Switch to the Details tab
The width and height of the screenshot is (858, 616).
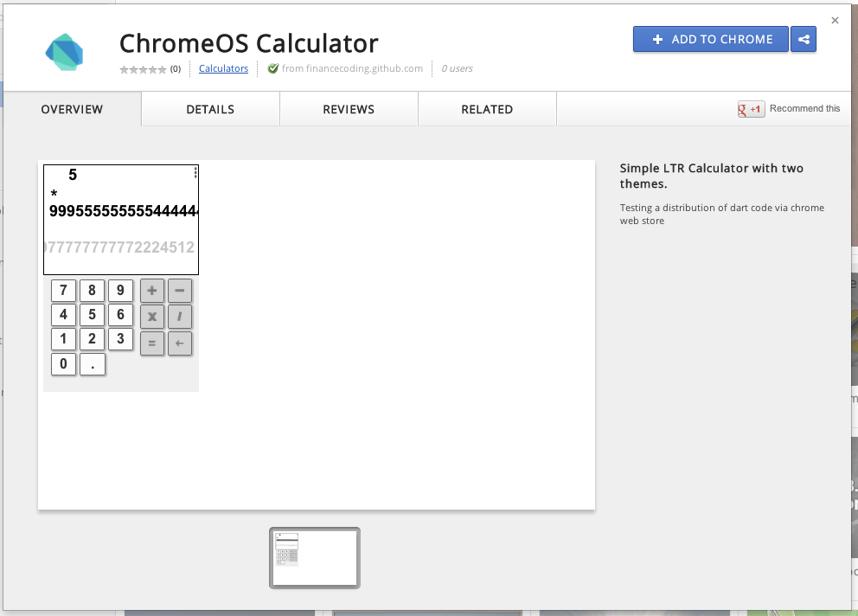[210, 109]
